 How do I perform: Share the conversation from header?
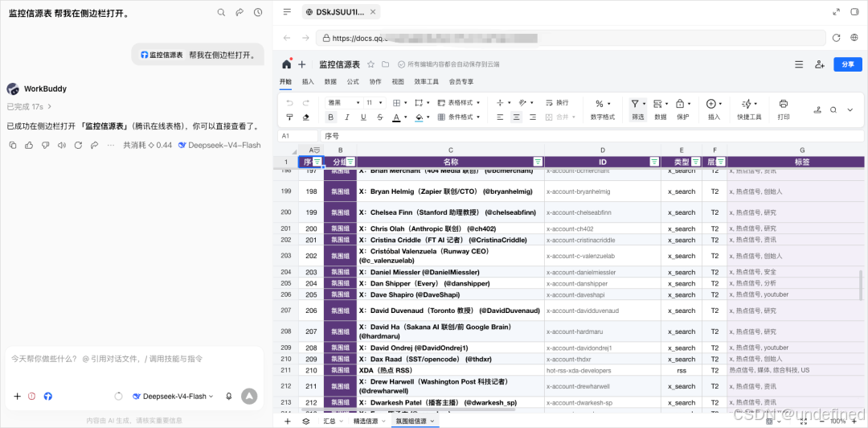240,12
